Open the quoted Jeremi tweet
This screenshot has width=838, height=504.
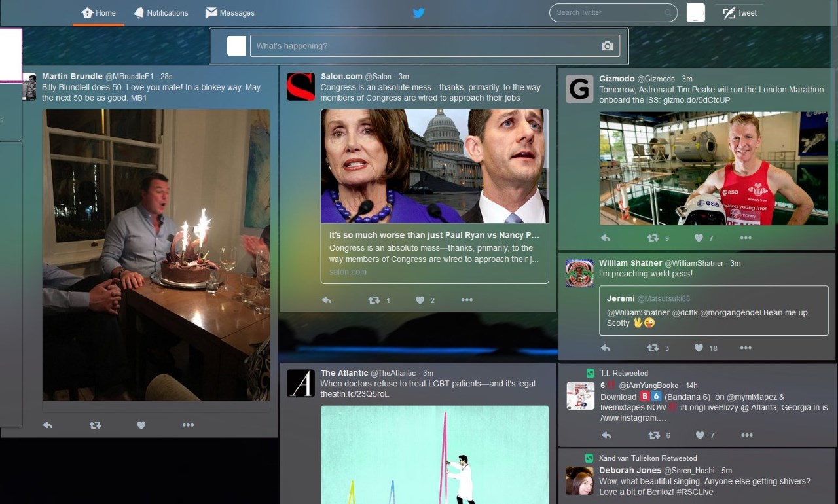point(714,311)
